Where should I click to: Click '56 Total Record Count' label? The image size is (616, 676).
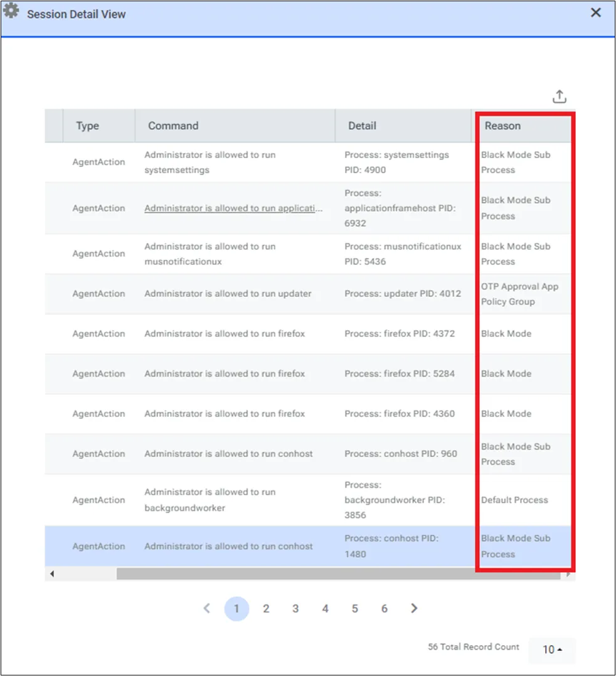pyautogui.click(x=474, y=646)
